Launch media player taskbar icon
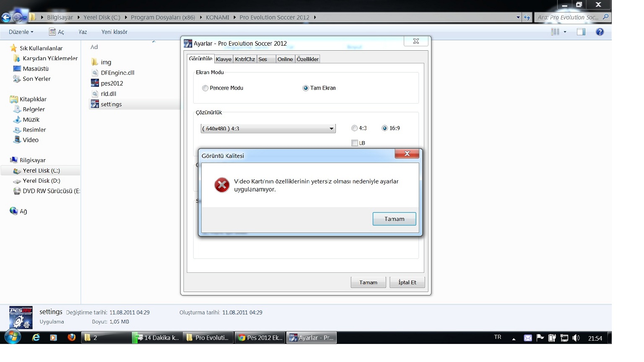 click(53, 338)
